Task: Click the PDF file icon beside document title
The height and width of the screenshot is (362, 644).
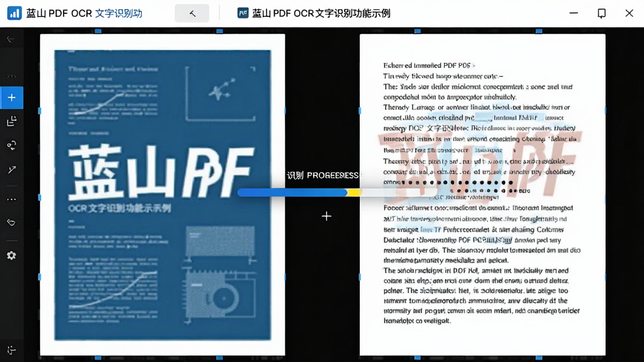Action: [243, 13]
